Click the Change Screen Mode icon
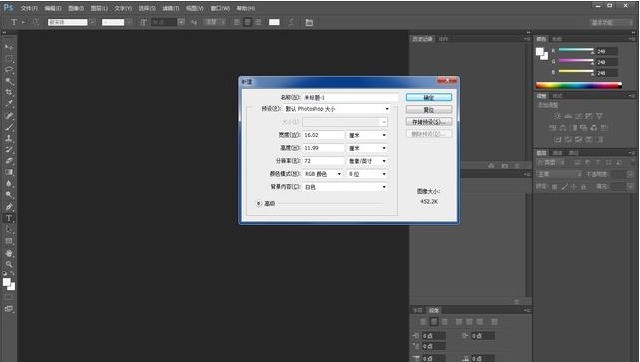Viewport: 640px width, 362px height. (9, 309)
